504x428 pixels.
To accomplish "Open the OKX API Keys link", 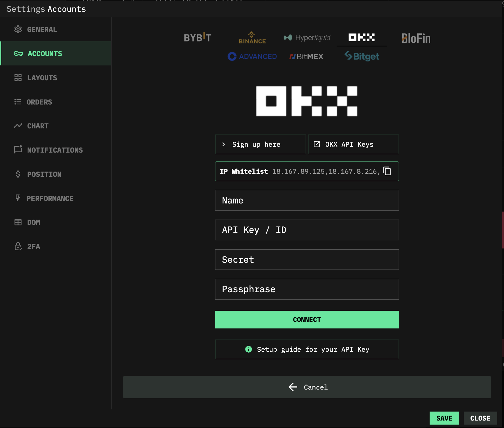I will click(x=353, y=145).
